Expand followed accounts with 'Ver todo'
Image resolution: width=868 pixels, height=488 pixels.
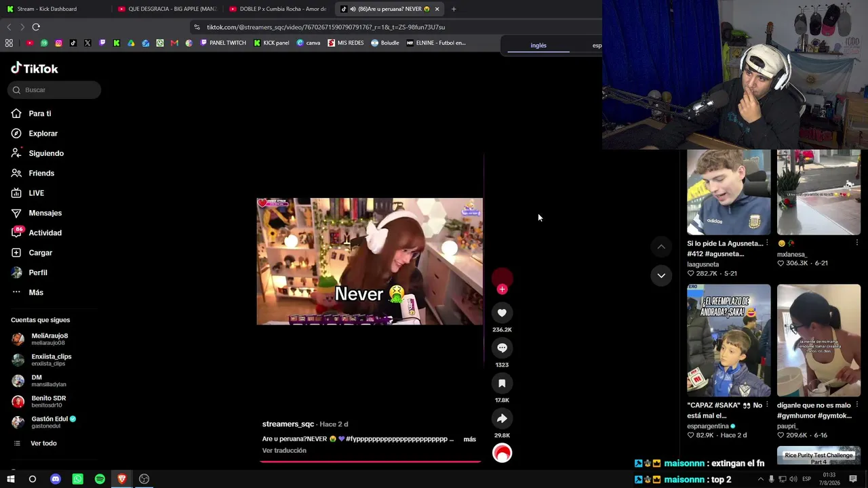43,443
